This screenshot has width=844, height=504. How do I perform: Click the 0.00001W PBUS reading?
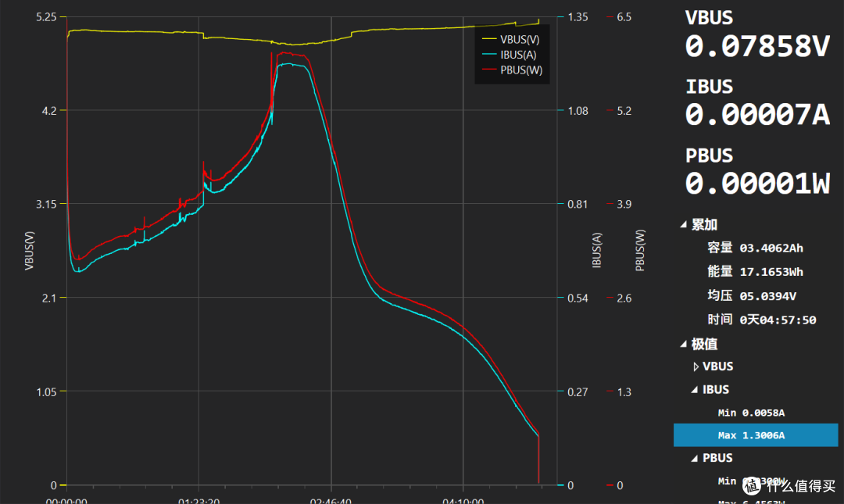(756, 184)
